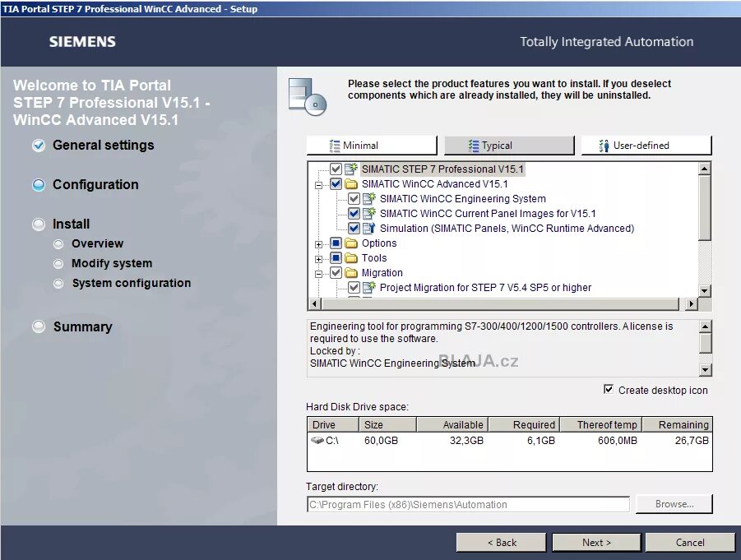Toggle SIMATIC WinCC Advanced V15.1 checkbox
This screenshot has height=560, width=741.
pyautogui.click(x=336, y=184)
